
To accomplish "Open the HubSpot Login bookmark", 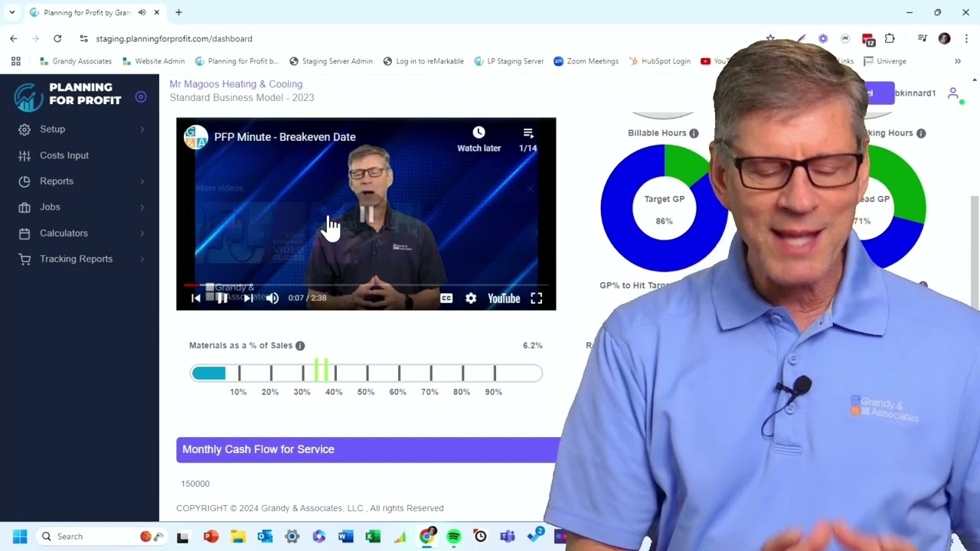I will [x=659, y=61].
